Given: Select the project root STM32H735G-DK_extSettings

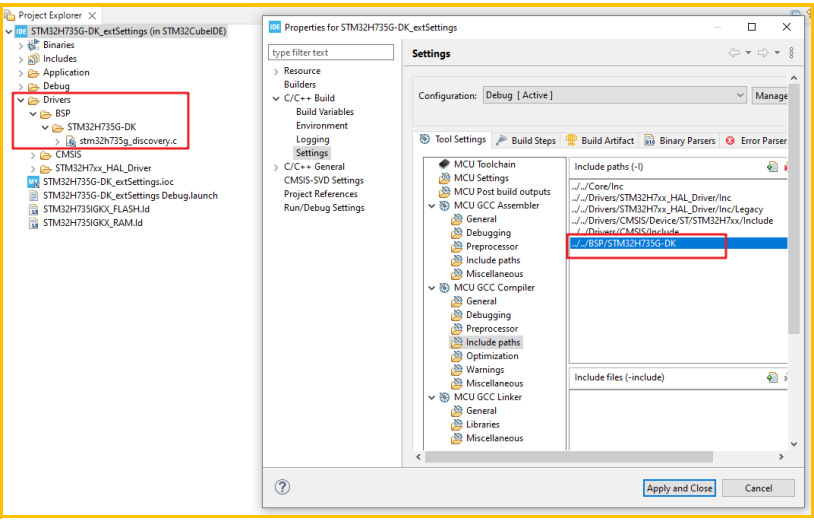Looking at the screenshot, I should point(128,31).
